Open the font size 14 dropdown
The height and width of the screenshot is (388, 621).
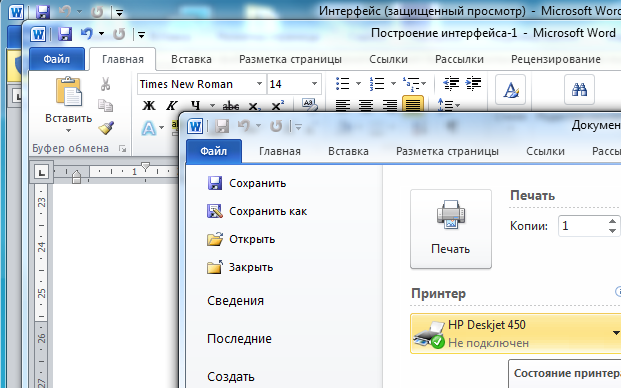314,84
